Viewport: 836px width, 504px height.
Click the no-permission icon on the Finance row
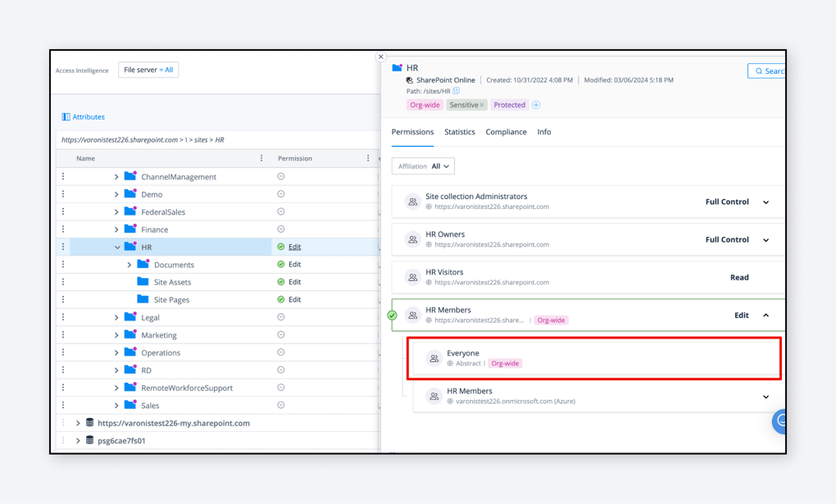pyautogui.click(x=281, y=228)
